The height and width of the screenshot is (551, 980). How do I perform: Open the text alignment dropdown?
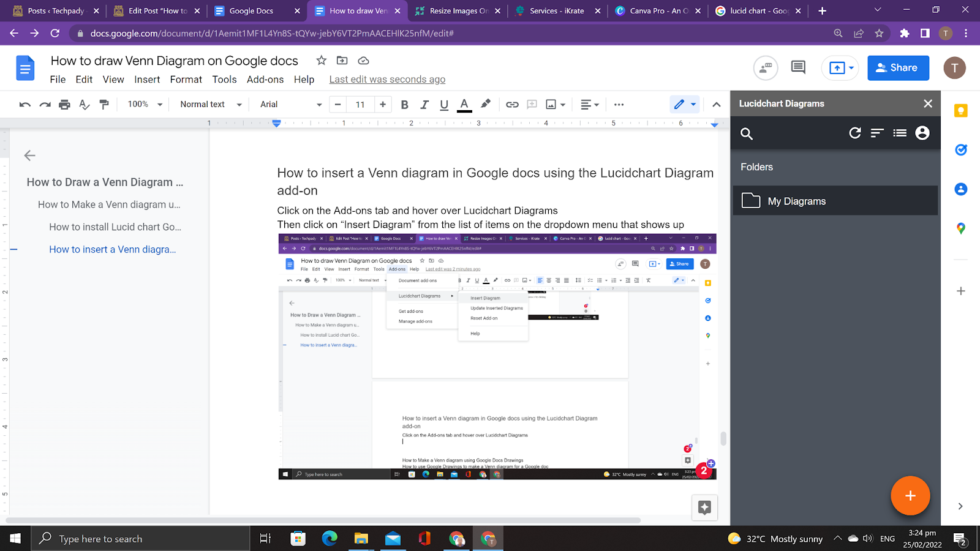(x=589, y=105)
